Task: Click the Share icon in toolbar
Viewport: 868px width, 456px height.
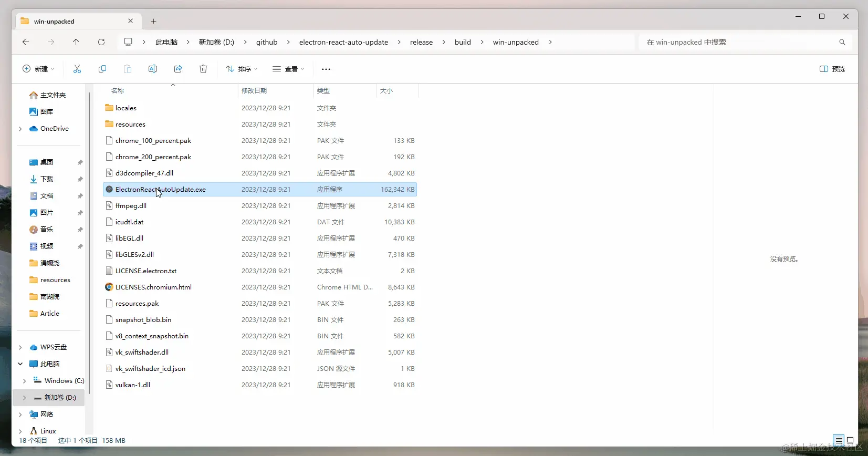Action: [x=178, y=69]
